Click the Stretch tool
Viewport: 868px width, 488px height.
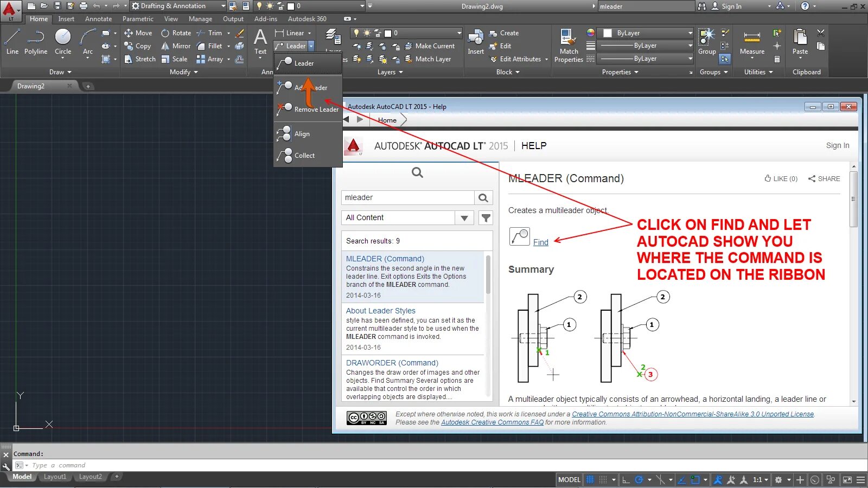click(x=139, y=59)
